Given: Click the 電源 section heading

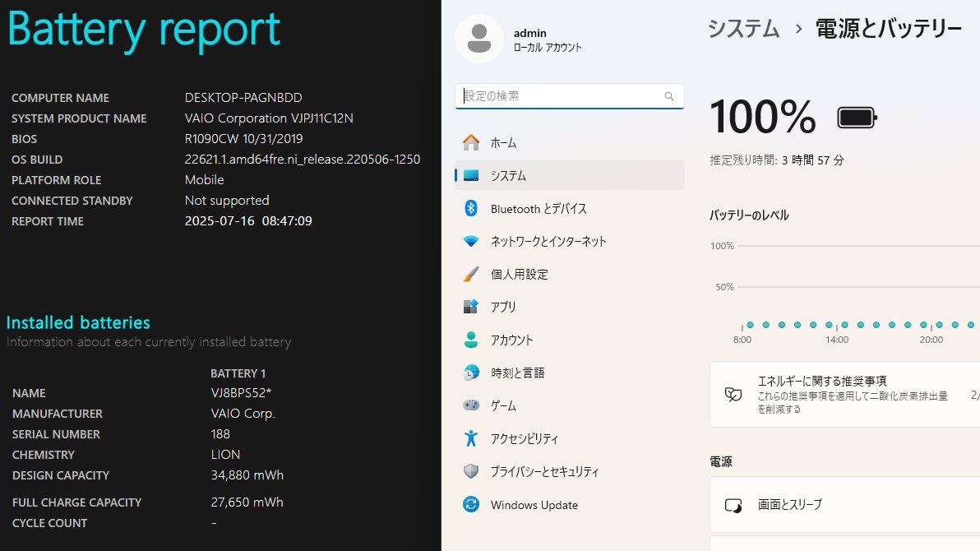Looking at the screenshot, I should 721,461.
